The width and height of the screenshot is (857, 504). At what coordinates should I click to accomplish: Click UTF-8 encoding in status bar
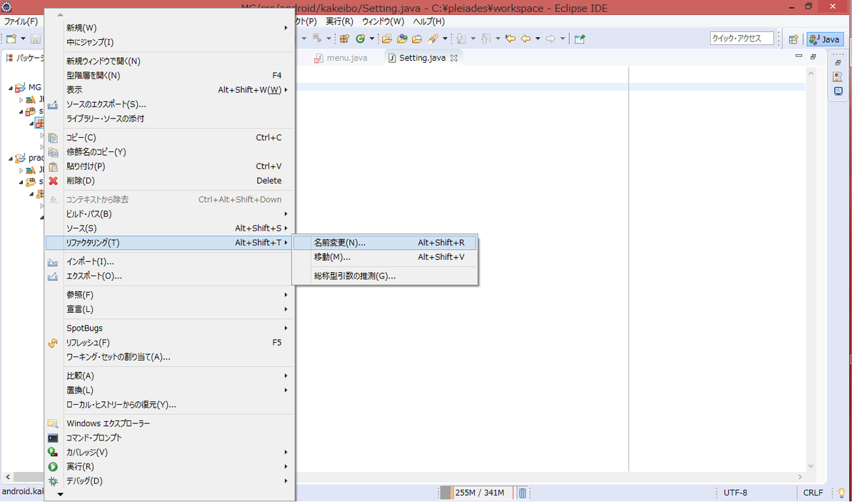click(x=735, y=493)
